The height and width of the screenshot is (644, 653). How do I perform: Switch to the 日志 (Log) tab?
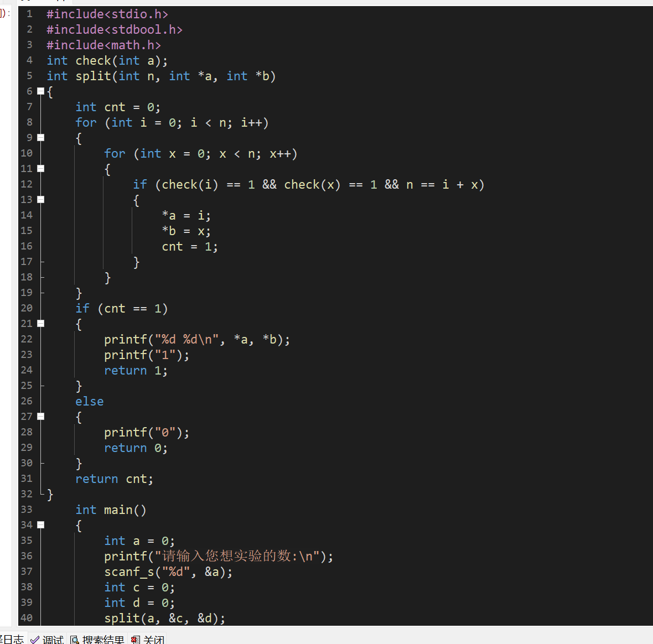tap(13, 639)
